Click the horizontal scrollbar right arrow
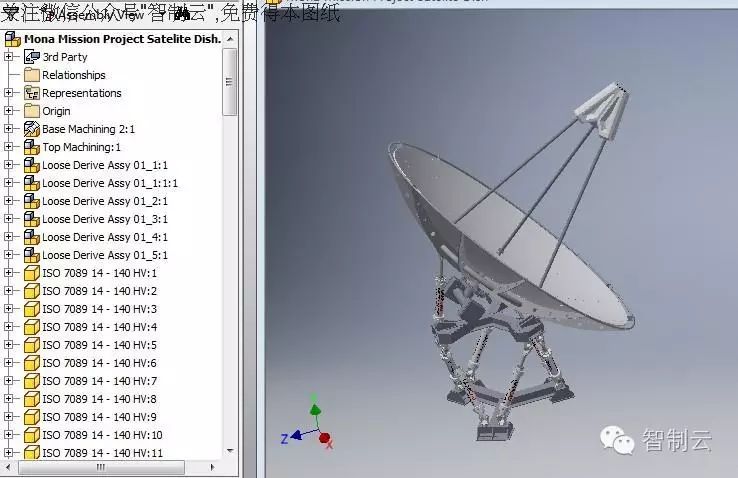 point(214,468)
